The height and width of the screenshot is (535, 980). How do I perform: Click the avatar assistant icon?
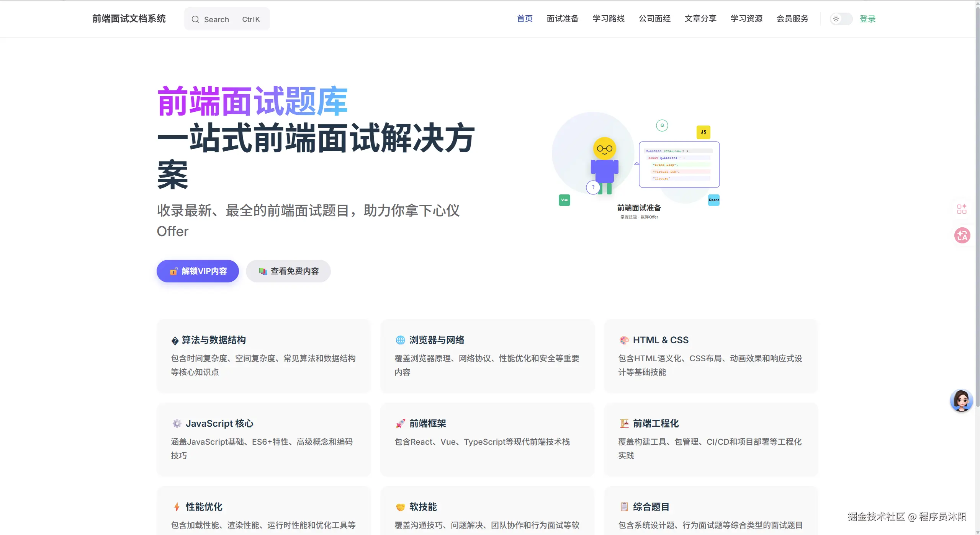(x=961, y=400)
